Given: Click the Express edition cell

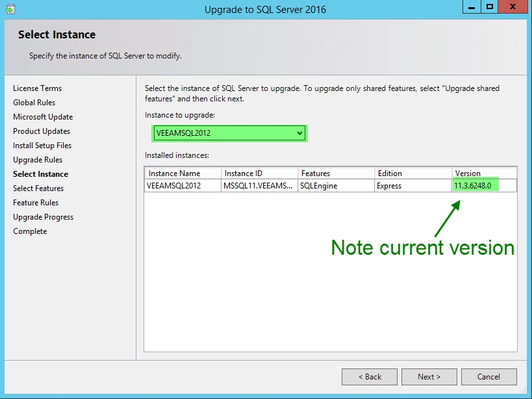Looking at the screenshot, I should click(413, 186).
